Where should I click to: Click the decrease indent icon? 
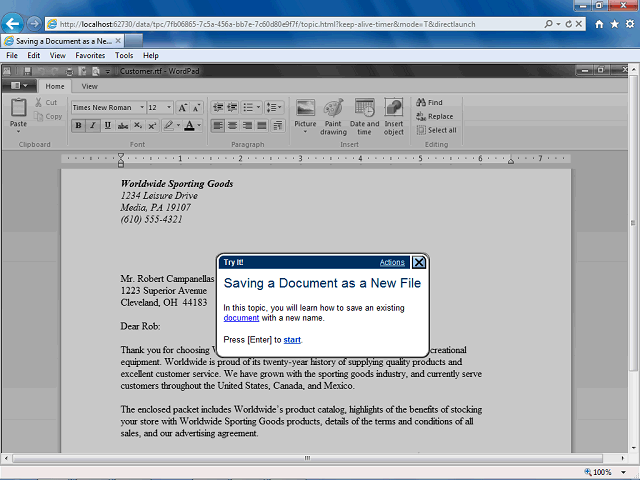pos(218,108)
